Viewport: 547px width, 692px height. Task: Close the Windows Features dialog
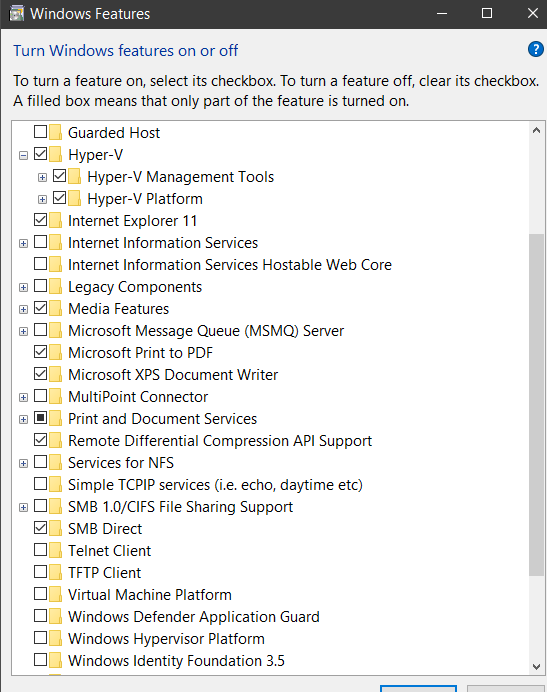click(533, 14)
